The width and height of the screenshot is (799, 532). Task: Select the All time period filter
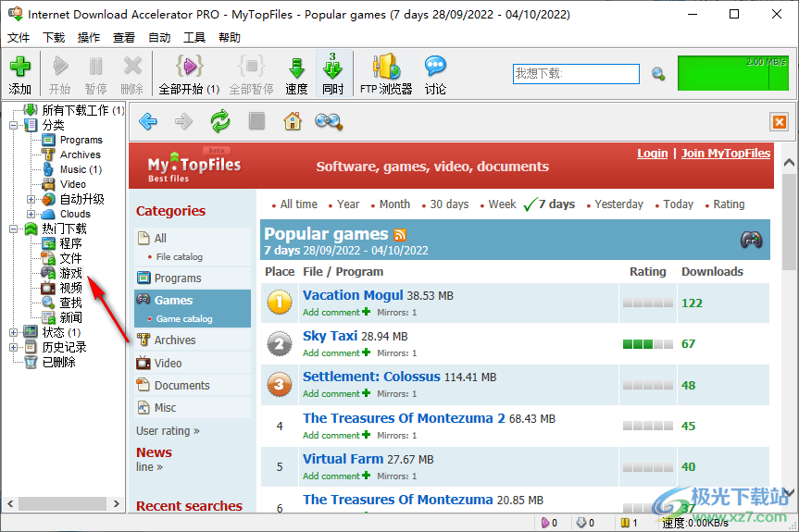299,204
